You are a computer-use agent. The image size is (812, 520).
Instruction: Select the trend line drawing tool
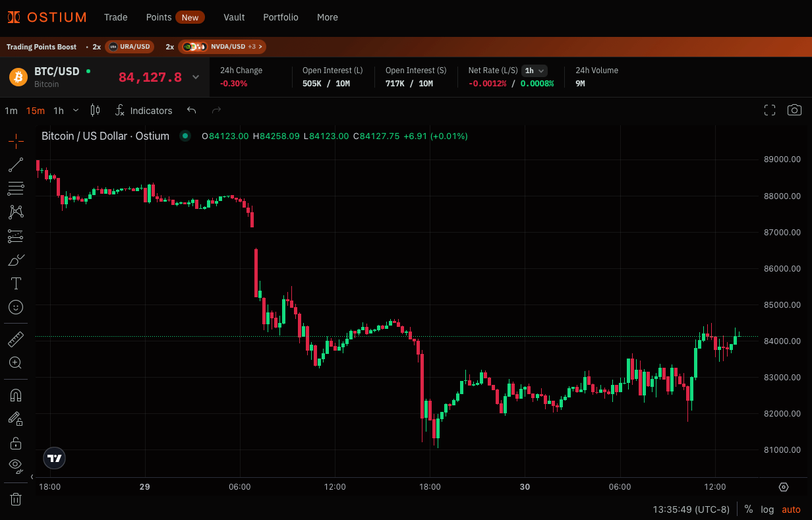16,165
